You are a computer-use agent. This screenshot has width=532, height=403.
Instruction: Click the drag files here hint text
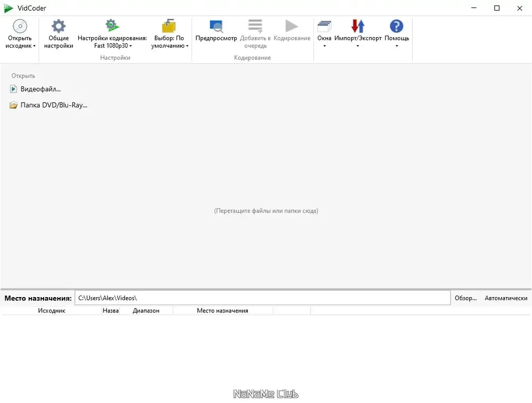tap(266, 211)
